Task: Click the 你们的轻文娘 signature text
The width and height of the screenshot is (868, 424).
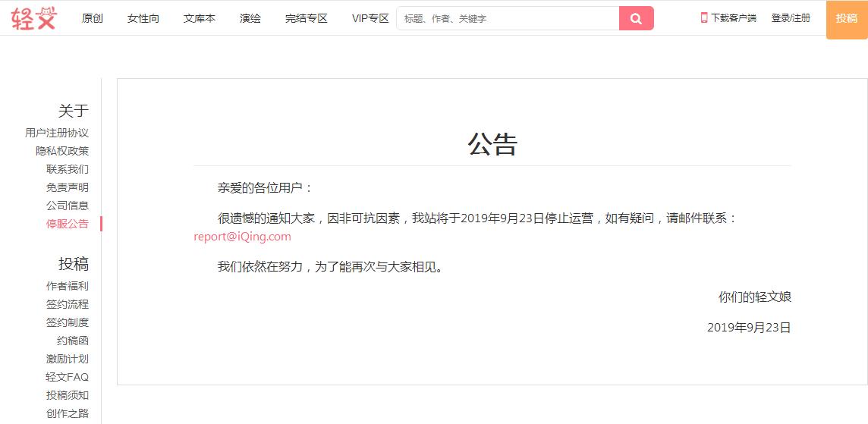Action: (754, 297)
